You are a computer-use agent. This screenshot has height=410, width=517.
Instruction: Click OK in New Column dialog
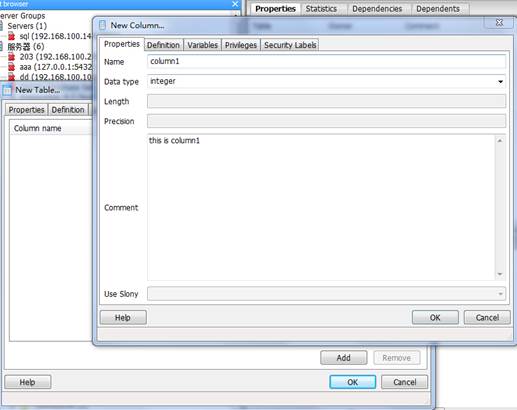(435, 318)
